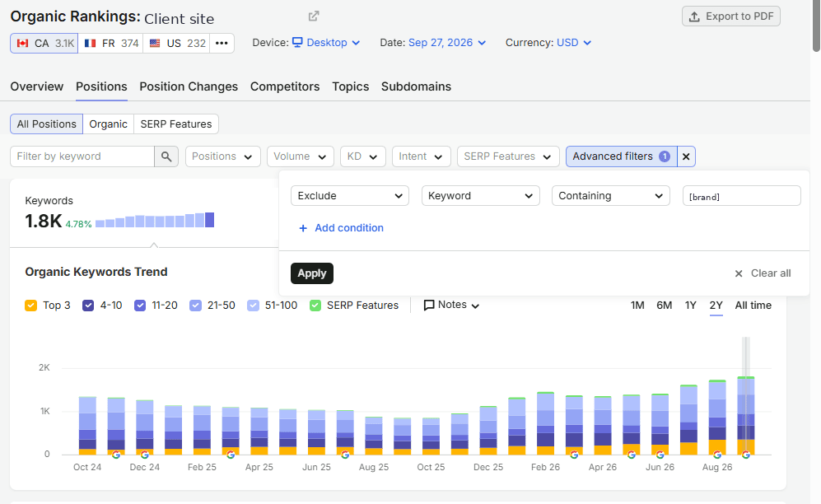Open the Device Desktop dropdown

325,43
